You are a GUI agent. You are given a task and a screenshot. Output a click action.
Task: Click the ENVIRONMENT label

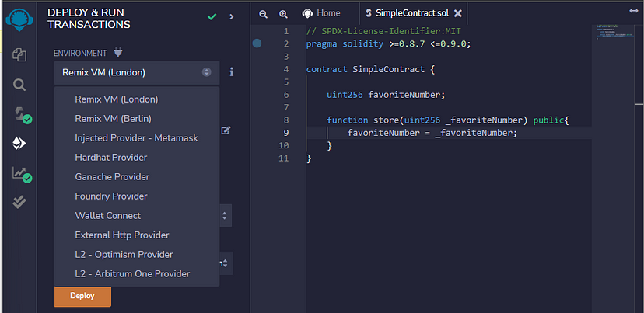[x=80, y=54]
